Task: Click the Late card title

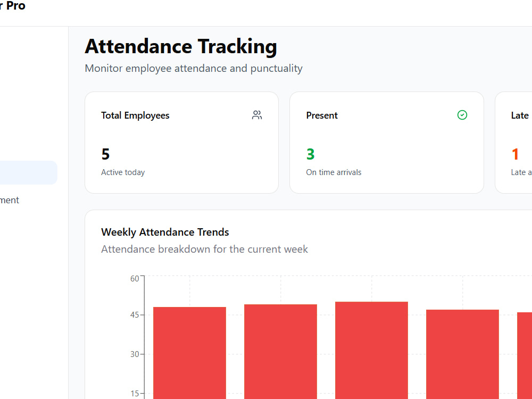Action: [x=520, y=115]
